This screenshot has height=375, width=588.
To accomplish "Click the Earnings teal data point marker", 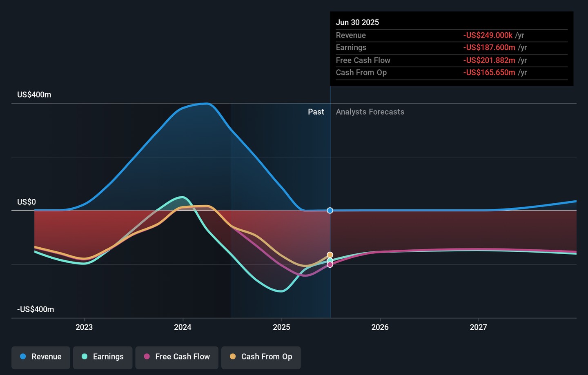I will pyautogui.click(x=330, y=260).
